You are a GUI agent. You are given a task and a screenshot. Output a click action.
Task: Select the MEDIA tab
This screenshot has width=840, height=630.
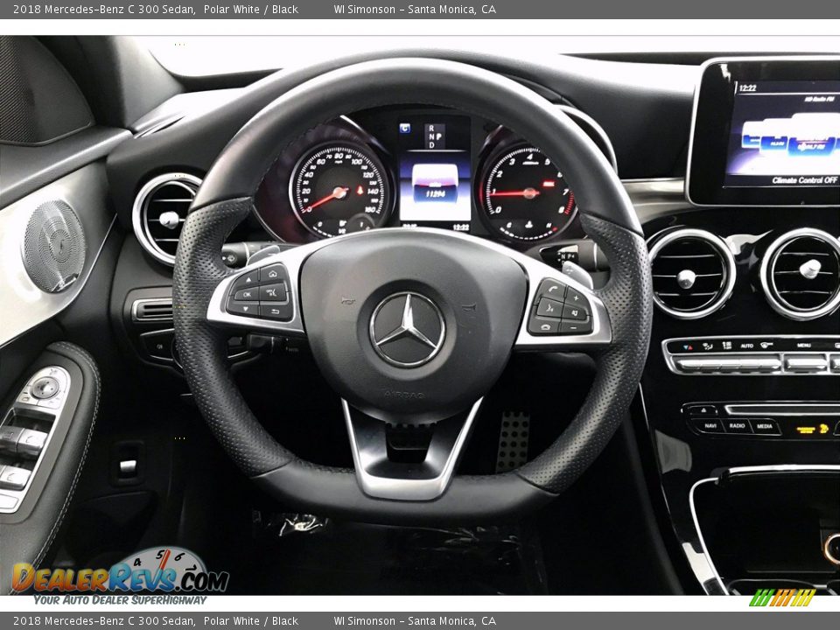[x=765, y=426]
